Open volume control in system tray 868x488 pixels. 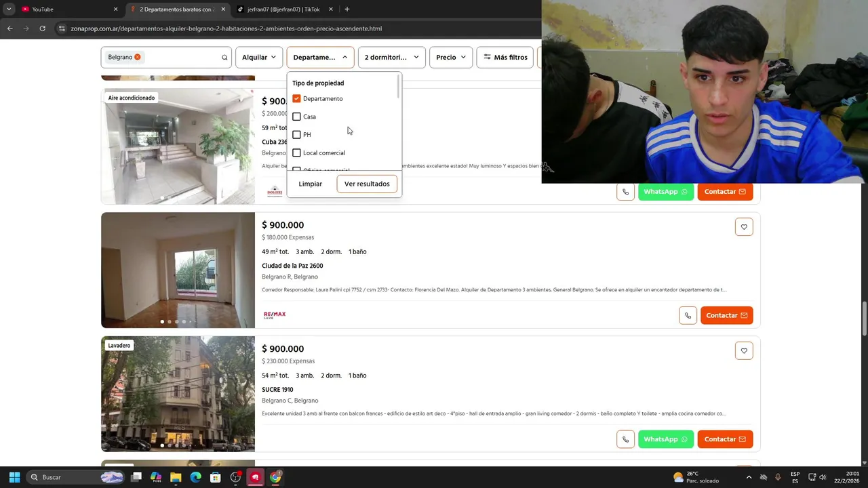[x=823, y=477]
